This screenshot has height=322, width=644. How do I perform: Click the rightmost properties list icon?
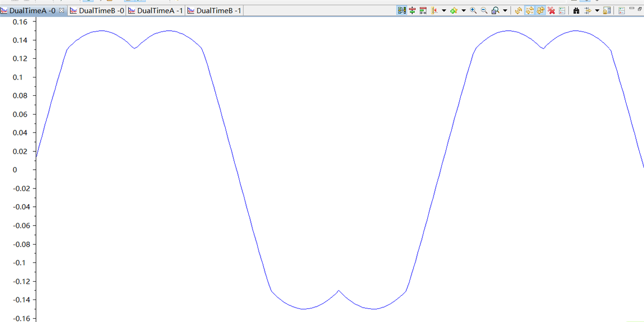[621, 10]
